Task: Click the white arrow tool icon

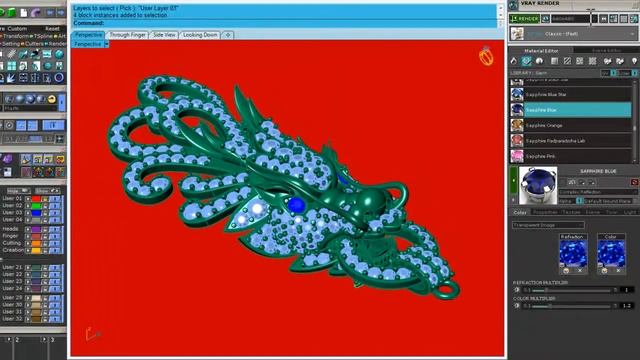Action: (x=11, y=78)
